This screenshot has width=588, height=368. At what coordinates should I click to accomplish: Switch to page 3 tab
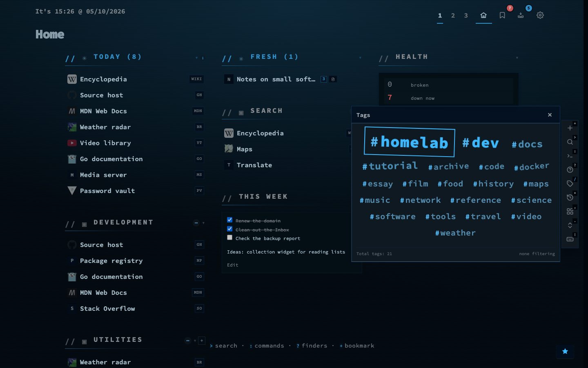[466, 16]
